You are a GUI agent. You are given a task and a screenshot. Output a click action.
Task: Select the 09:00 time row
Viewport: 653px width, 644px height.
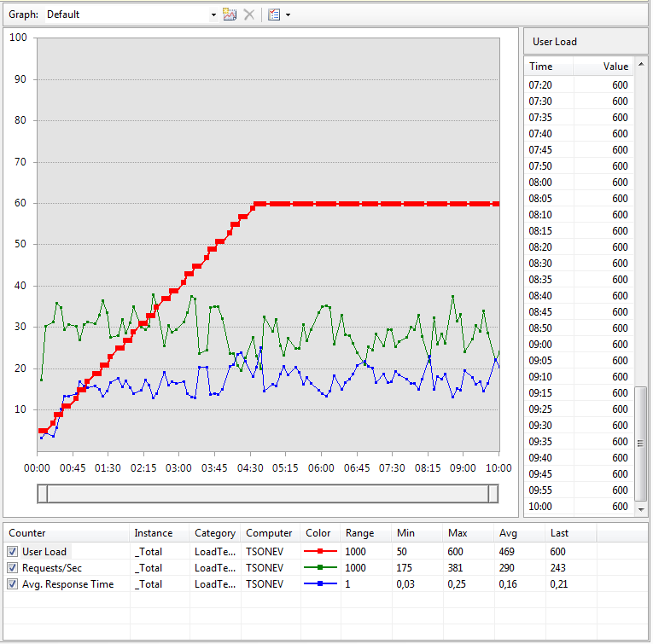[x=579, y=345]
